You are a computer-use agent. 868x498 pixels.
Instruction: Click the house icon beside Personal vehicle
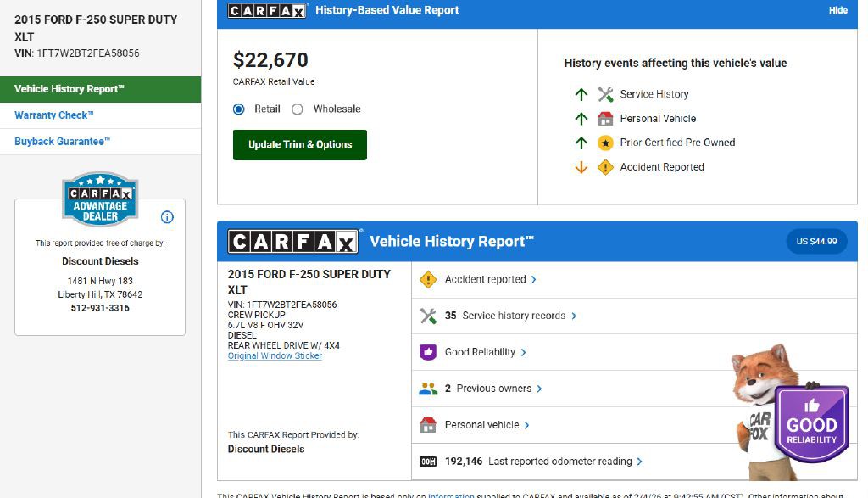(x=428, y=425)
